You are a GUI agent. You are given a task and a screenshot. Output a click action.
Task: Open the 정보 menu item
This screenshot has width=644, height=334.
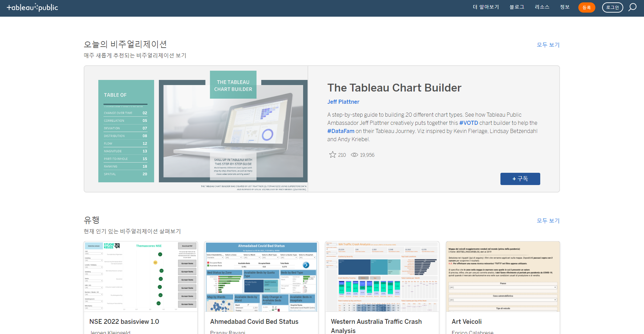pyautogui.click(x=565, y=7)
